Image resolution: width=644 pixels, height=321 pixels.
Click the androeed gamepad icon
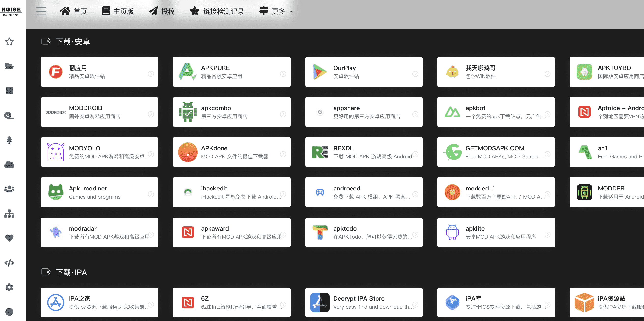[x=320, y=192]
